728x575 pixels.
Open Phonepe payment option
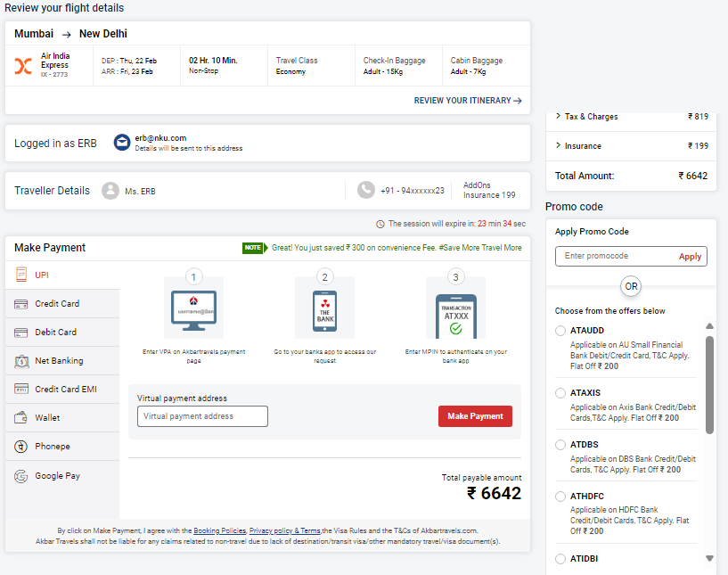coord(62,447)
